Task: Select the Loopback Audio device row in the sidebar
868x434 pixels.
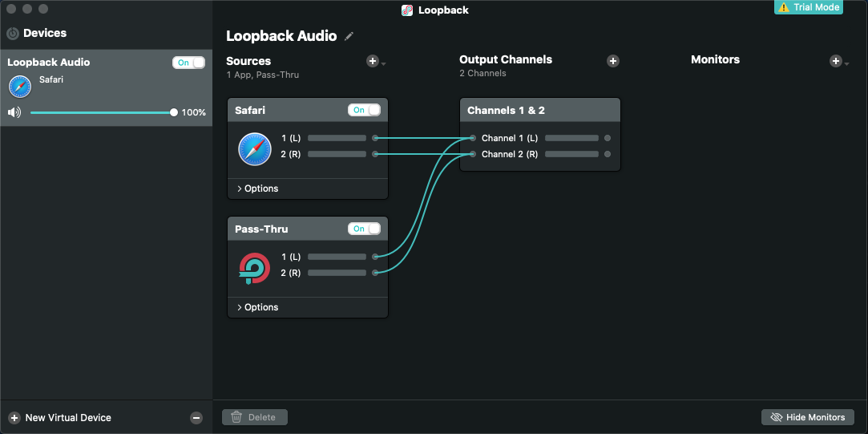Action: pyautogui.click(x=107, y=87)
